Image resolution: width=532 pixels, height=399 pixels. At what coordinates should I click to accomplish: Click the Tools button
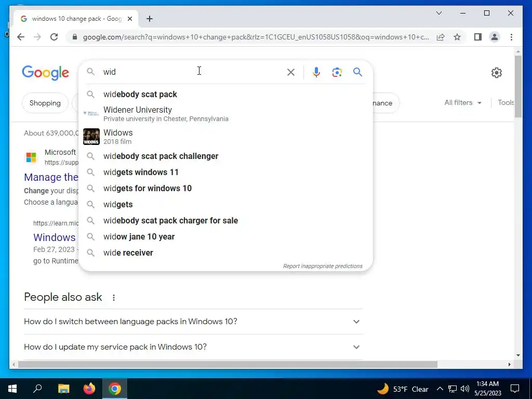pos(506,103)
